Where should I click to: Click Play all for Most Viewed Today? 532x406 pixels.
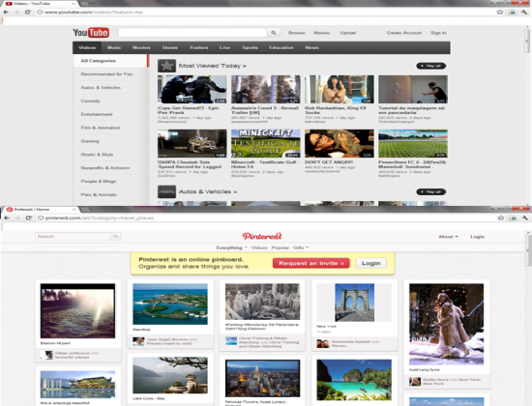(x=430, y=66)
